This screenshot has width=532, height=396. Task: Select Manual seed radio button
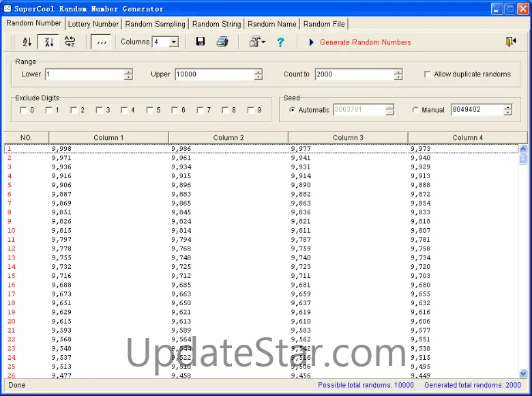[415, 110]
